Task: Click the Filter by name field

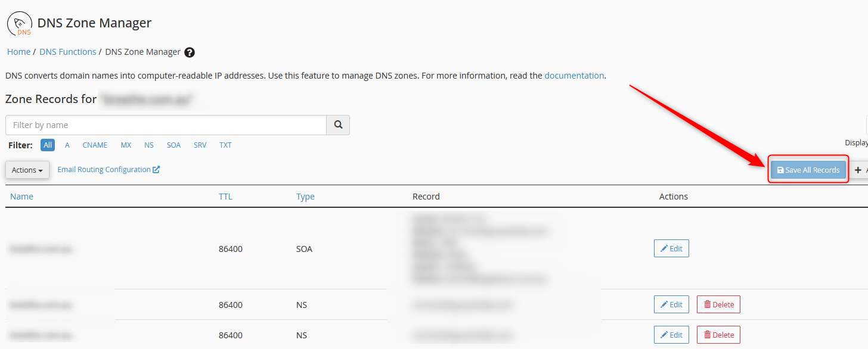Action: [166, 125]
